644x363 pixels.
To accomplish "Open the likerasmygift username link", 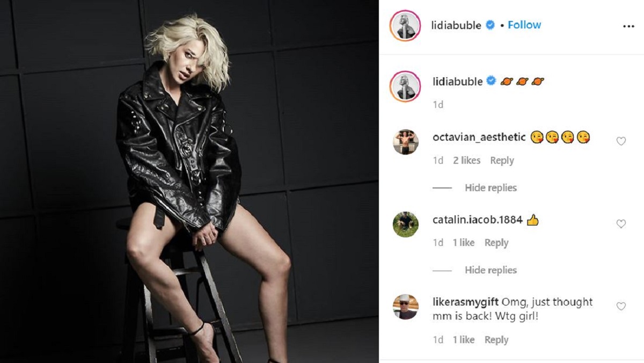I will (x=466, y=302).
